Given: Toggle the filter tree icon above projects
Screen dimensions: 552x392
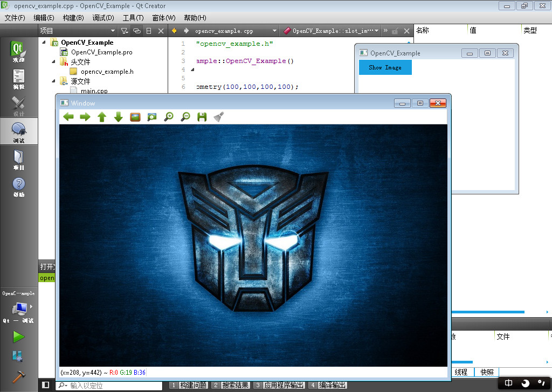Looking at the screenshot, I should [x=125, y=31].
